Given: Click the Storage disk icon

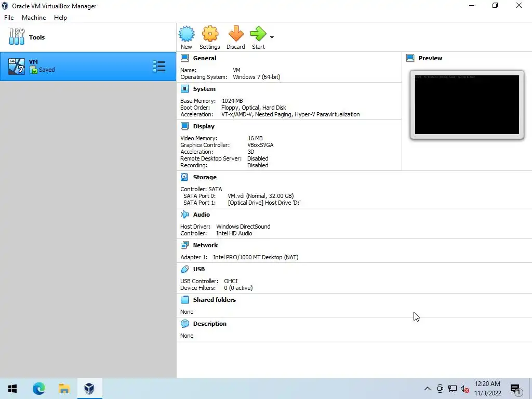Looking at the screenshot, I should click(184, 177).
